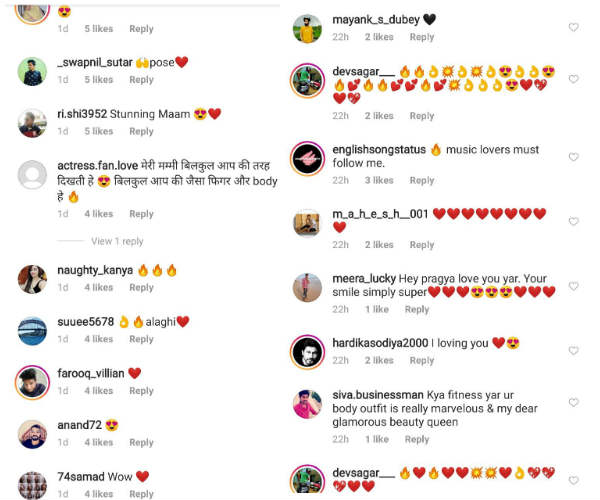Open englishsongstatus username link
Screen dimensions: 600x500
pos(379,150)
